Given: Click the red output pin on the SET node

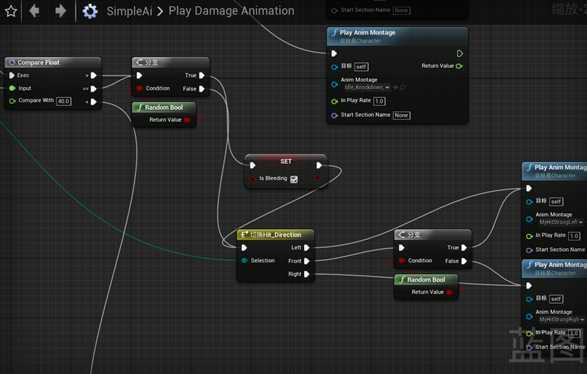Looking at the screenshot, I should (318, 178).
